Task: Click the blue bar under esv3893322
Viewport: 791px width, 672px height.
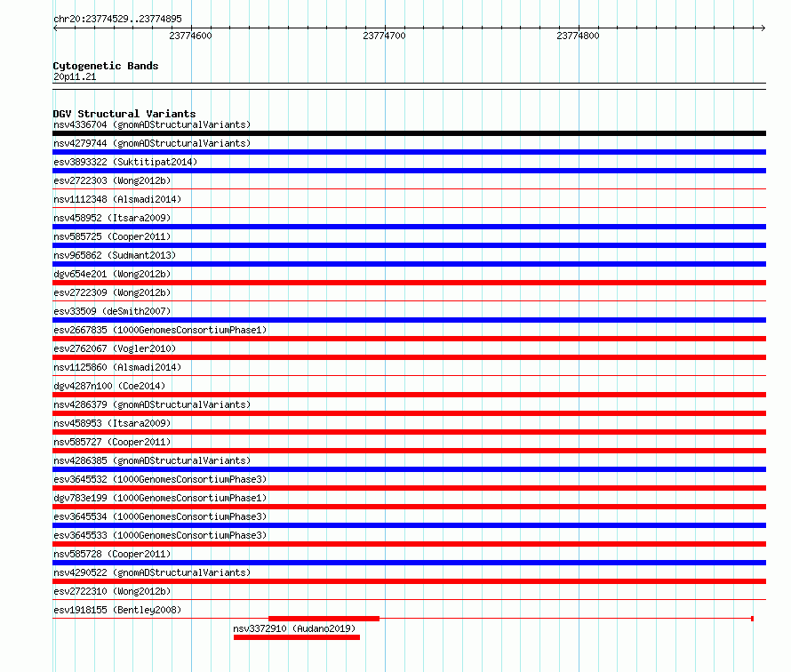Action: point(409,171)
